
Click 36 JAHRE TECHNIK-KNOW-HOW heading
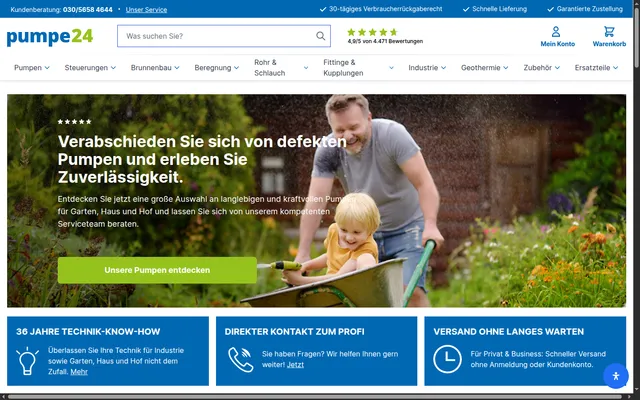pyautogui.click(x=88, y=332)
